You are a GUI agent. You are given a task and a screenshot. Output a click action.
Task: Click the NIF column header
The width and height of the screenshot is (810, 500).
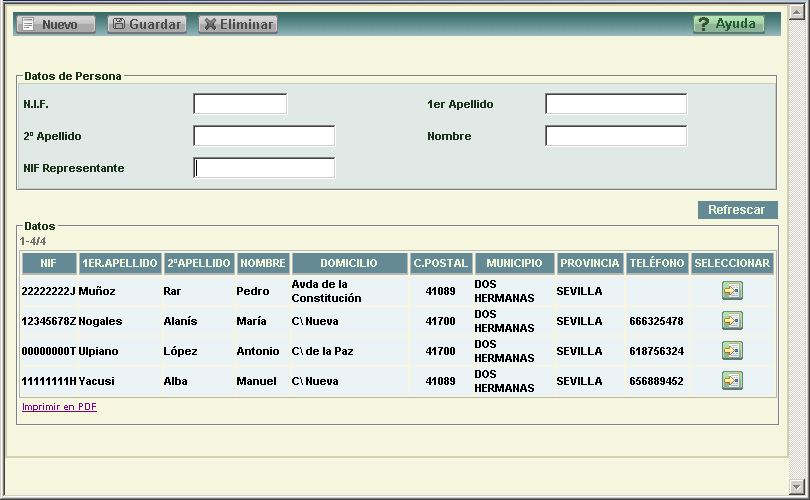[48, 263]
